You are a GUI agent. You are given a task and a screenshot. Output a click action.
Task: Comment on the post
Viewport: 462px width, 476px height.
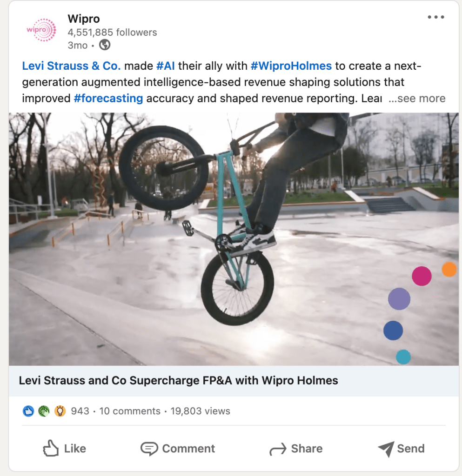click(x=178, y=449)
